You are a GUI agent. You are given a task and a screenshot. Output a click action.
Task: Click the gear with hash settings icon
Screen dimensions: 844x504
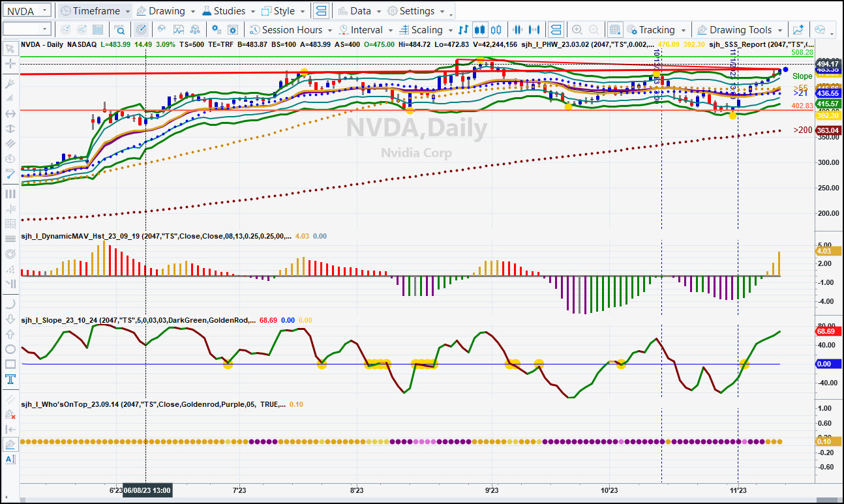[x=216, y=30]
